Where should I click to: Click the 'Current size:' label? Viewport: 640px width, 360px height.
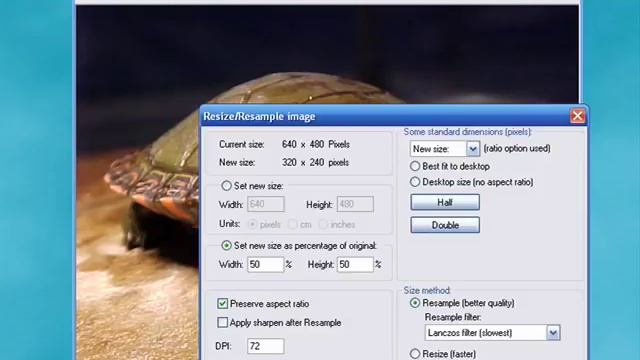point(242,144)
